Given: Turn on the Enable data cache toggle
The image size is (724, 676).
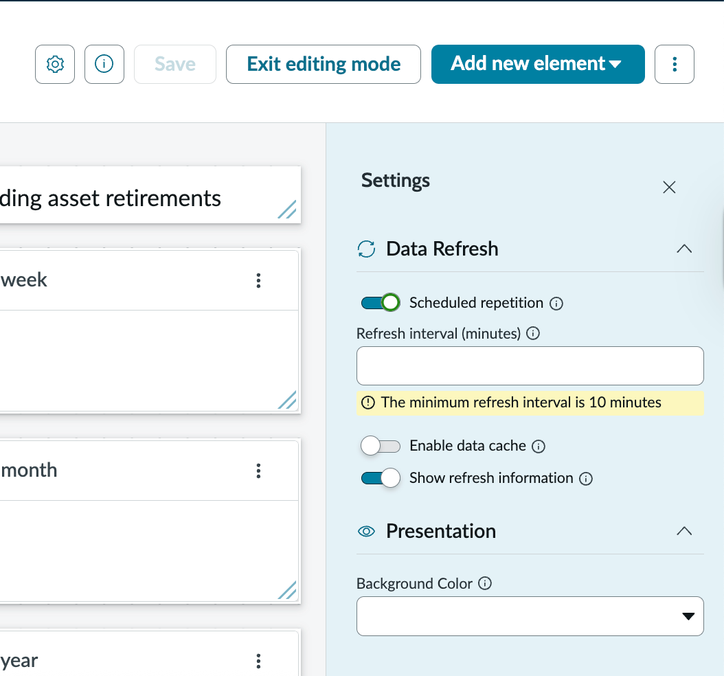Looking at the screenshot, I should pyautogui.click(x=380, y=447).
